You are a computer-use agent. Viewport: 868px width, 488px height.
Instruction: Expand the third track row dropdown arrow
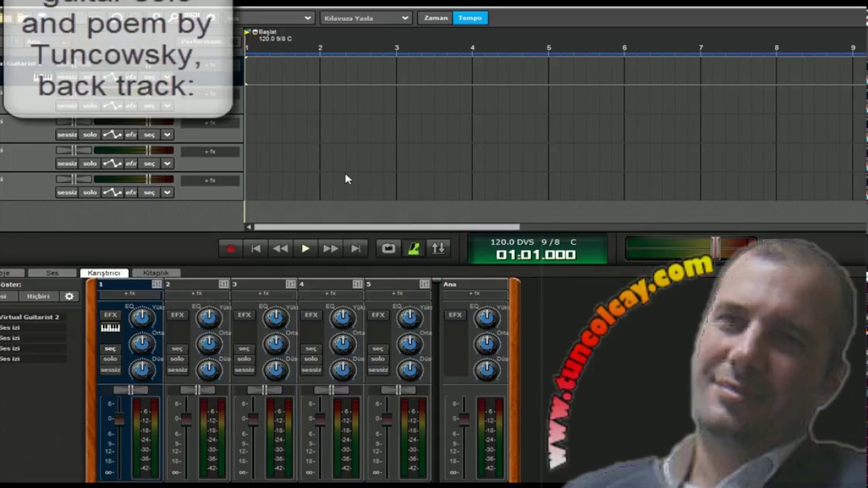click(x=167, y=135)
